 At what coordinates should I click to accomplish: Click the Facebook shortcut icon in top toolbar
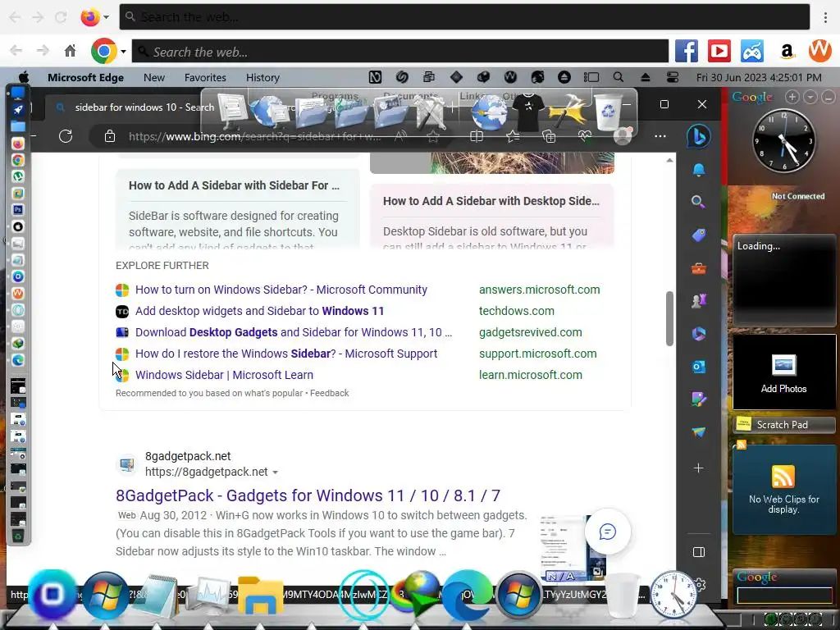687,52
